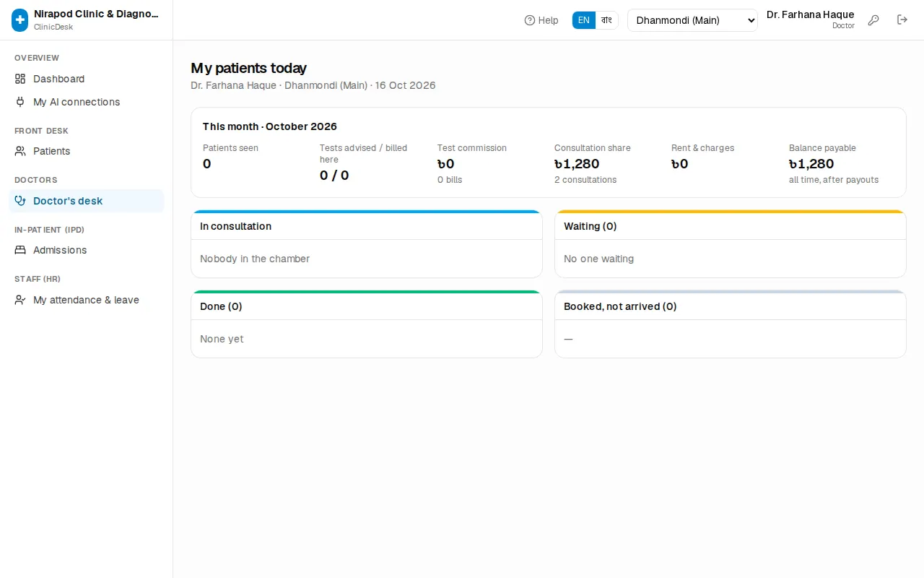Click the Dr. Farhana Haque user name

click(810, 14)
